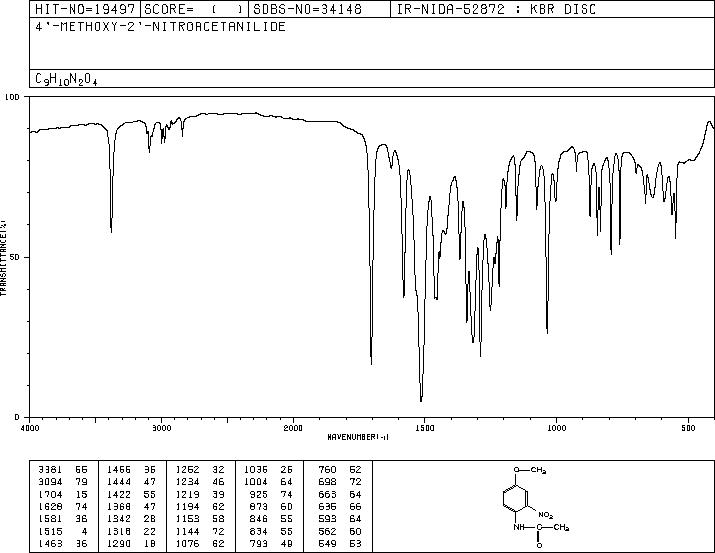The height and width of the screenshot is (553, 715).
Task: Select the 1004 peak entry in the table
Action: coord(269,482)
